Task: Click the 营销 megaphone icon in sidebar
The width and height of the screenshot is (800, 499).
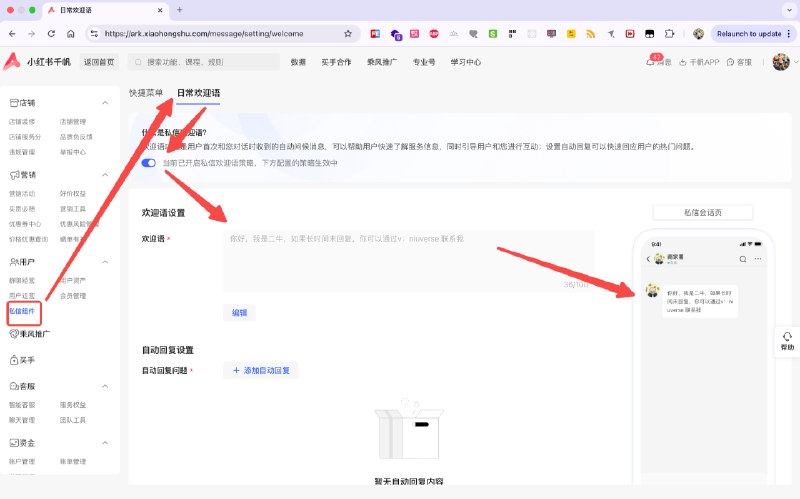Action: tap(14, 175)
